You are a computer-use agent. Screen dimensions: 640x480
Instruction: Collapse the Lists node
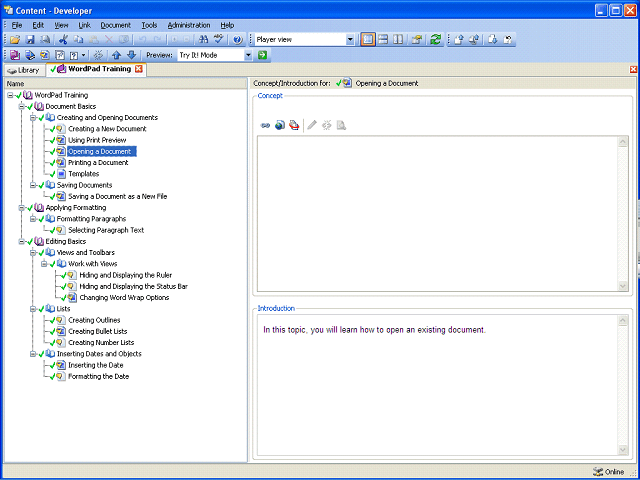pyautogui.click(x=33, y=309)
